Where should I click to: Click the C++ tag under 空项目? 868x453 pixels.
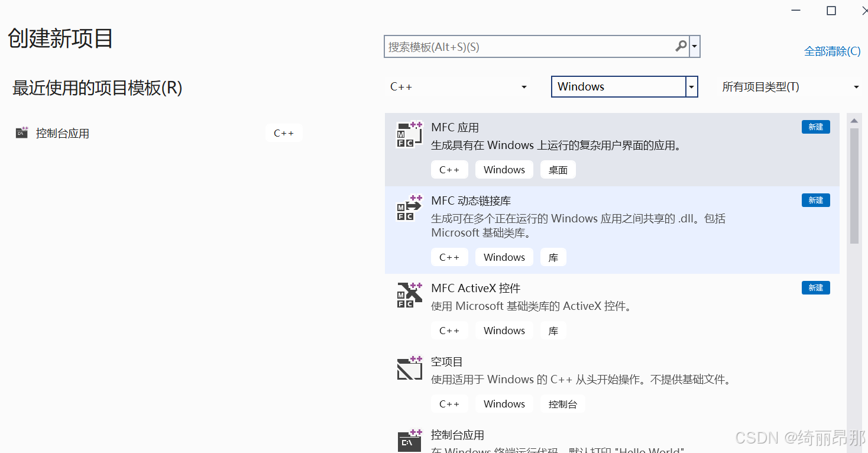pyautogui.click(x=449, y=404)
